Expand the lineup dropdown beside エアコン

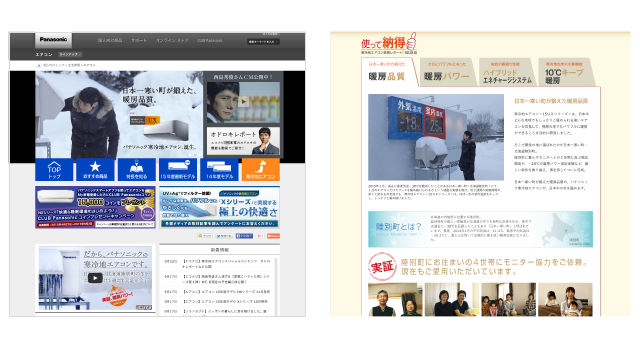click(70, 54)
